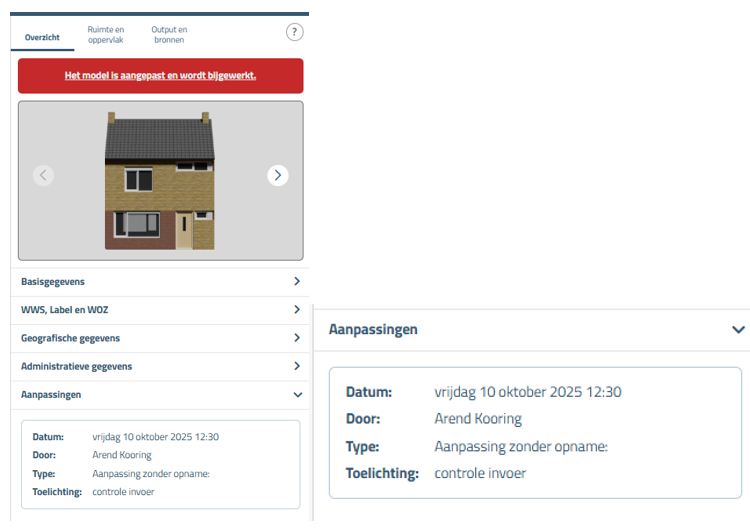Click the red model aangepast banner link
This screenshot has height=529, width=750.
[160, 76]
